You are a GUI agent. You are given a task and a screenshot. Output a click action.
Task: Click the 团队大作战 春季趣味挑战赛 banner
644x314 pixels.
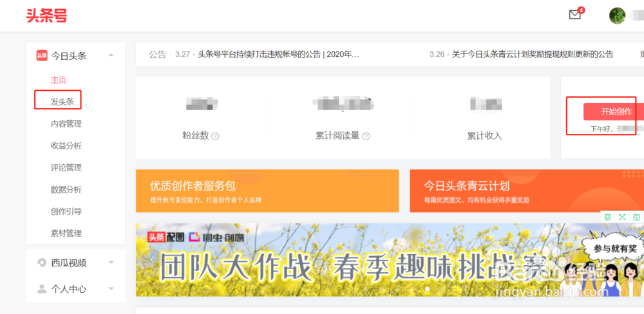tap(390, 260)
